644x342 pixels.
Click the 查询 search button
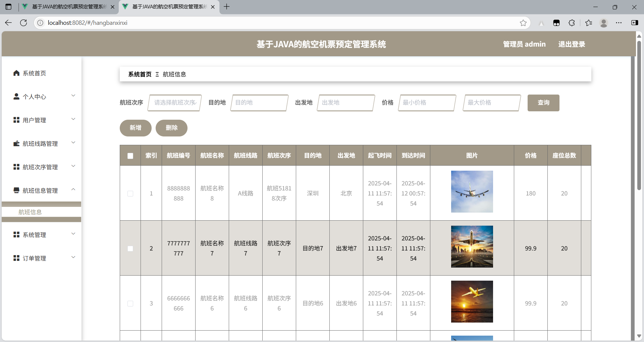point(543,103)
